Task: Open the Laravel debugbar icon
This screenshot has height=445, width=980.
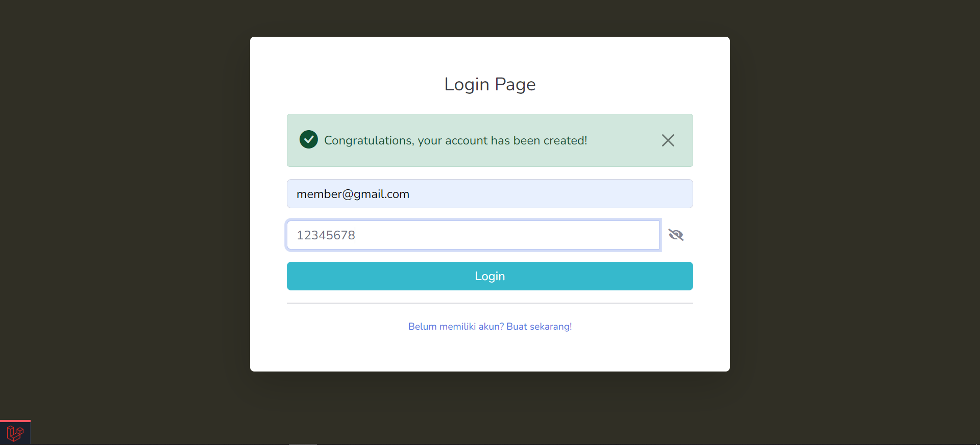Action: click(15, 433)
